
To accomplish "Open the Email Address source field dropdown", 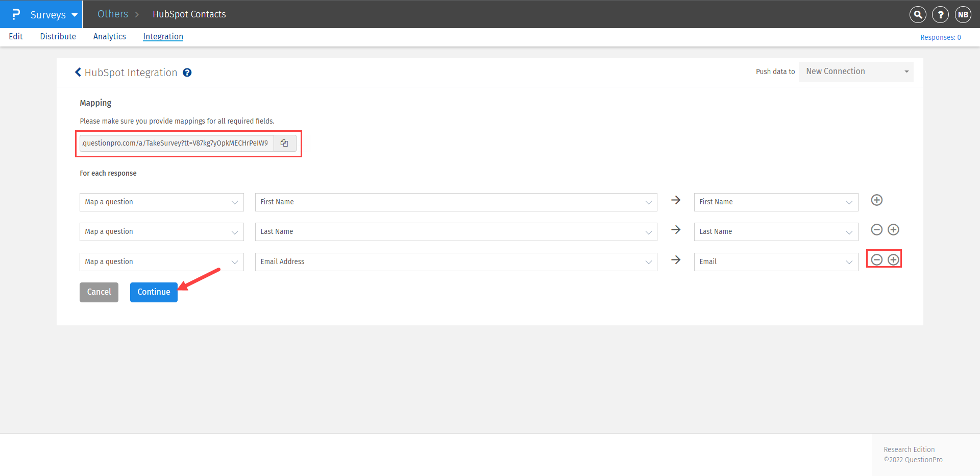I will coord(456,262).
